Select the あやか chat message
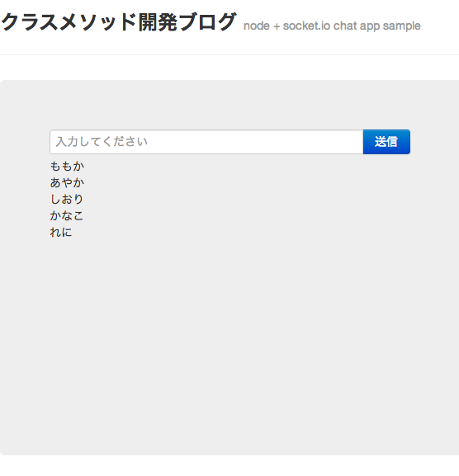Viewport: 459px width, 476px height. tap(67, 182)
